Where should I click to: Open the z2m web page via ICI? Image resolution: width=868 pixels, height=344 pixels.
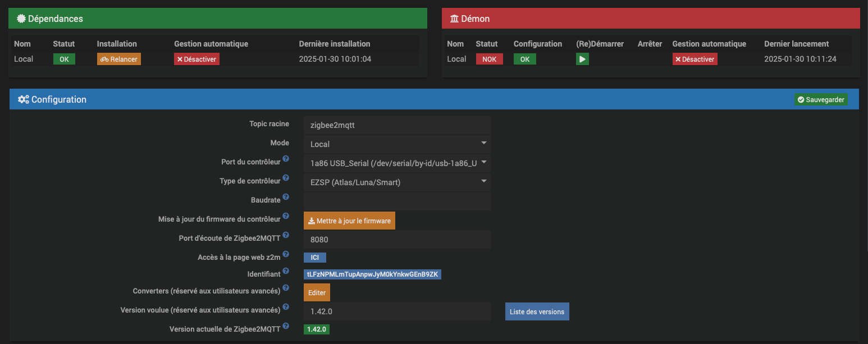tap(315, 257)
